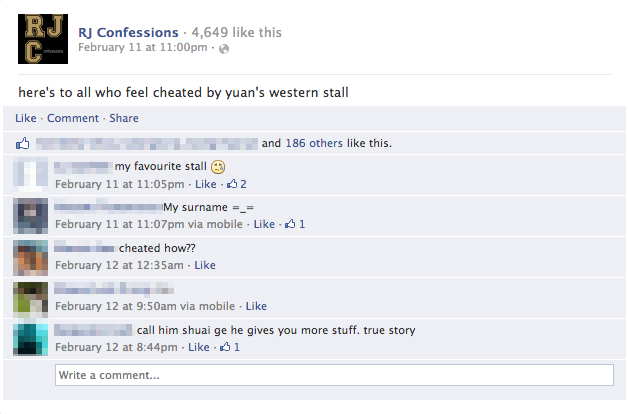
Task: Click in the Write a comment field
Action: (x=334, y=375)
